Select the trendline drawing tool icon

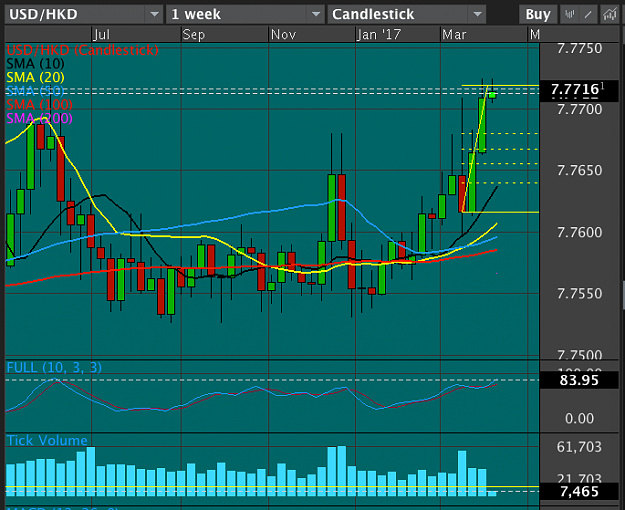(x=589, y=15)
